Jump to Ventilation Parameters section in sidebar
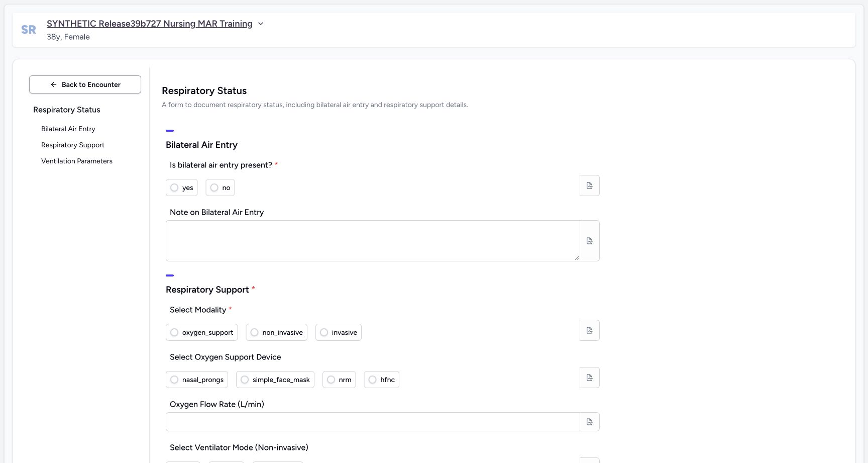Image resolution: width=868 pixels, height=463 pixels. pos(77,161)
